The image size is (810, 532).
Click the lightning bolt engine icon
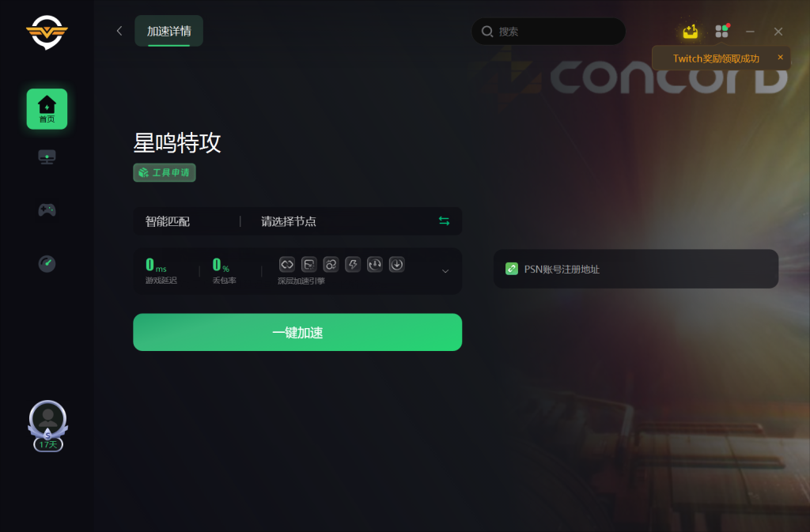[353, 265]
